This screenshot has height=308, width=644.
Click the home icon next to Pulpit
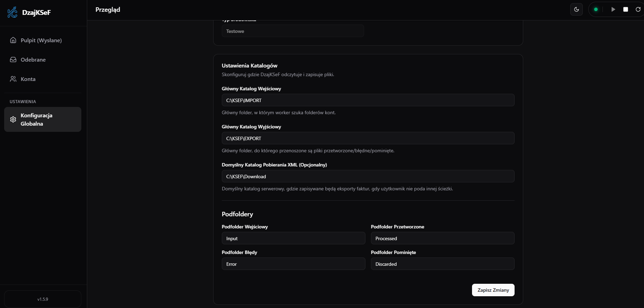point(13,40)
